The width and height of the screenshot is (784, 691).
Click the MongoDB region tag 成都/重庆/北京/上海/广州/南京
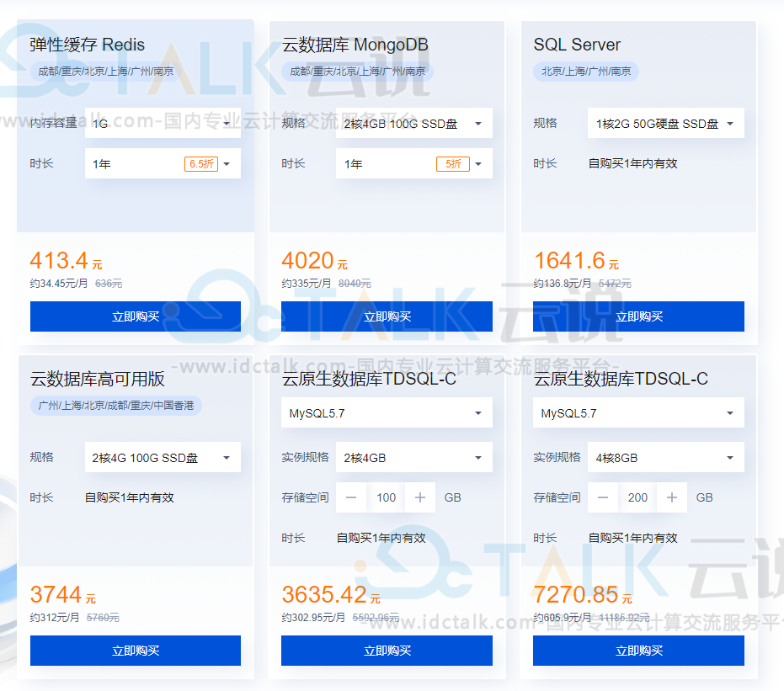pos(358,72)
